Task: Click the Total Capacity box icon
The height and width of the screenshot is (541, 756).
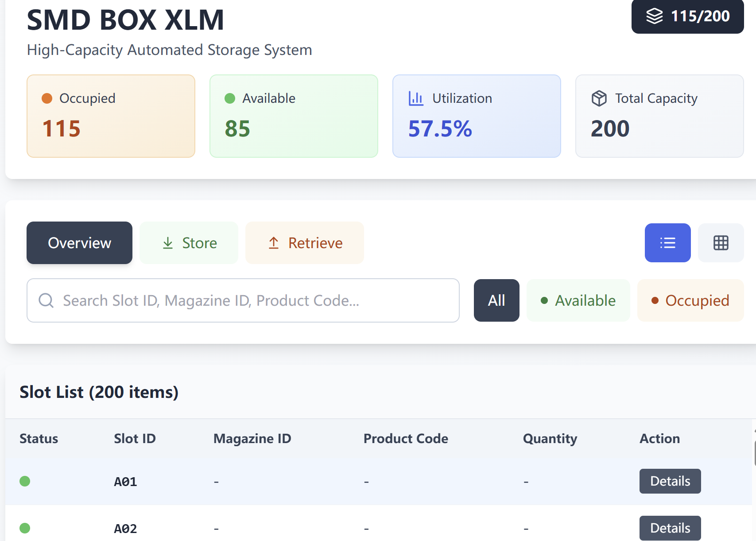Action: click(599, 98)
